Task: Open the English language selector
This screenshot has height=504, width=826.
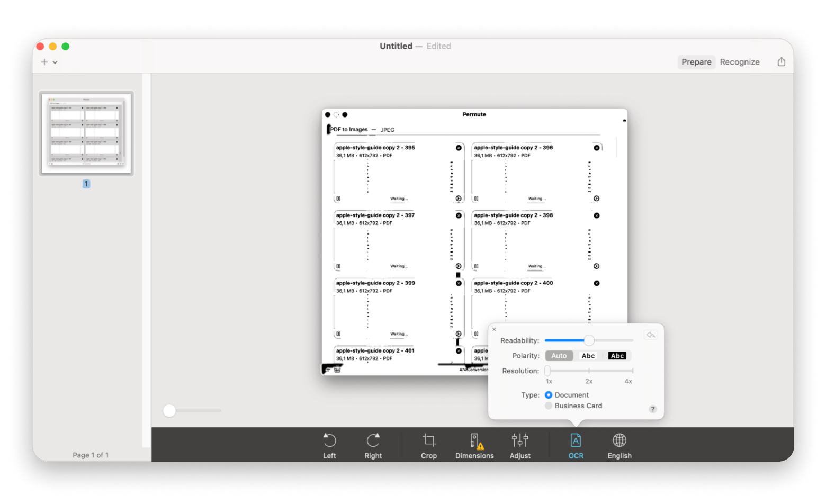Action: click(619, 445)
